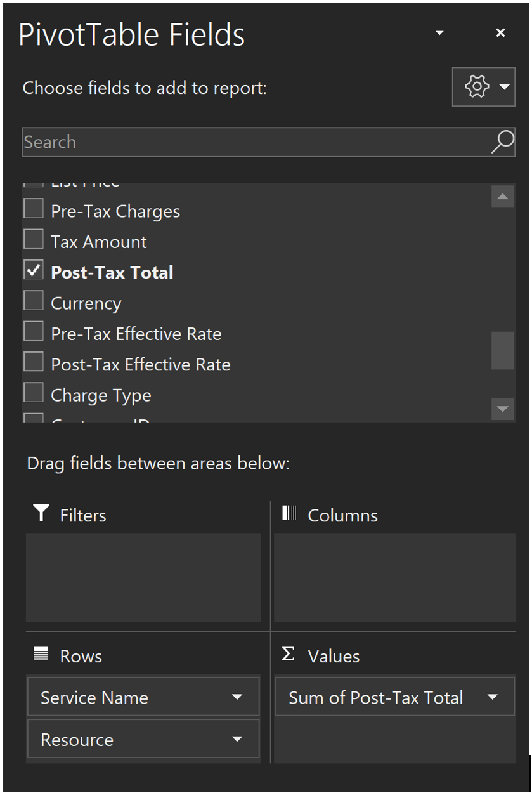Image resolution: width=532 pixels, height=793 pixels.
Task: Click the Values sigma icon
Action: tap(289, 654)
